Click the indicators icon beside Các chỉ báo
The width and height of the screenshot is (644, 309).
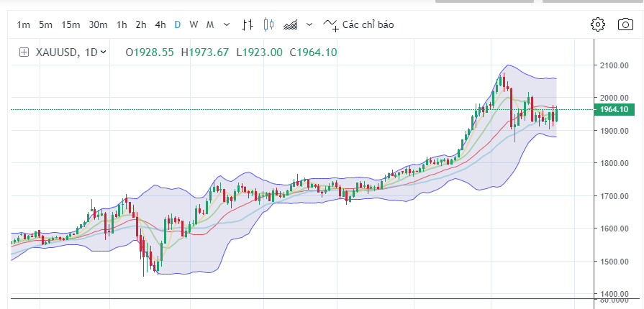click(x=330, y=24)
